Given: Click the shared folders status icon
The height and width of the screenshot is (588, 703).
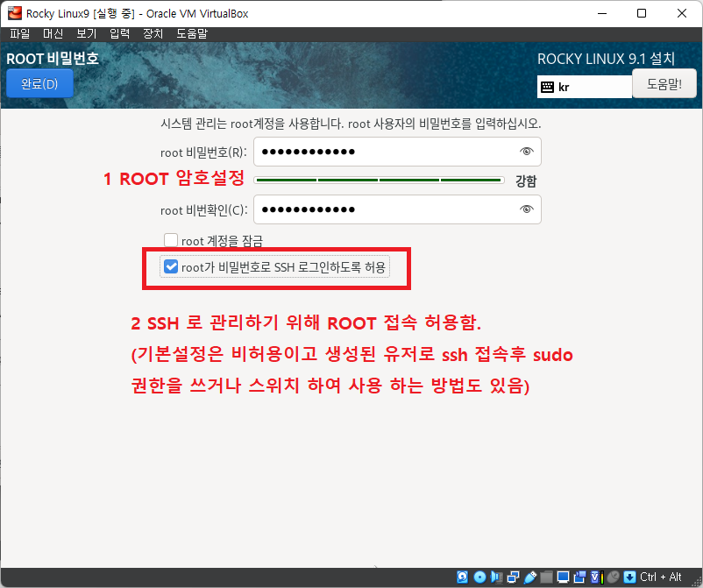Looking at the screenshot, I should coord(546,577).
